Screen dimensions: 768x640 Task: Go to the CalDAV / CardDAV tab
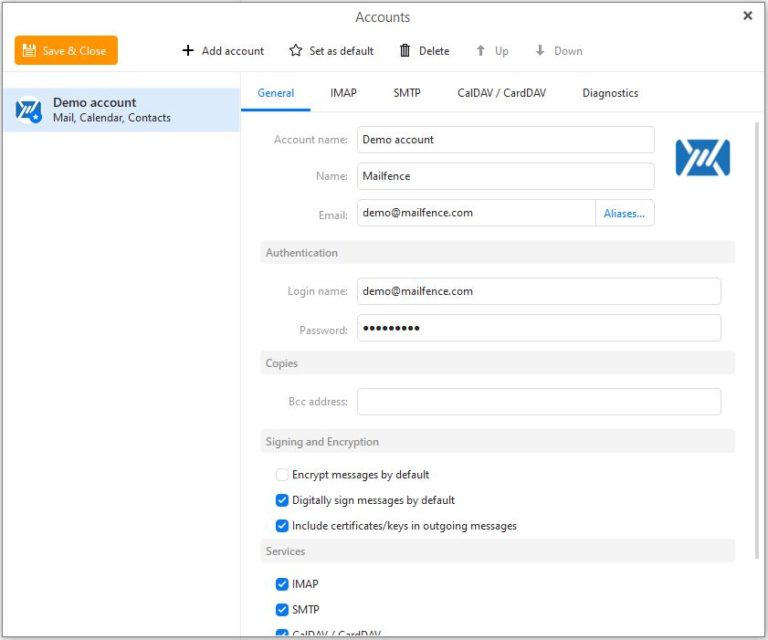(x=501, y=93)
